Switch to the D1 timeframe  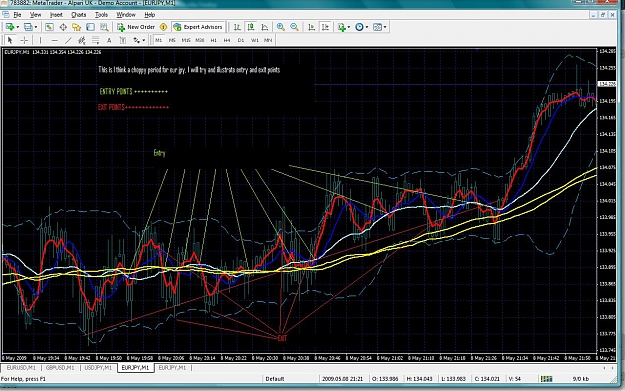(241, 40)
